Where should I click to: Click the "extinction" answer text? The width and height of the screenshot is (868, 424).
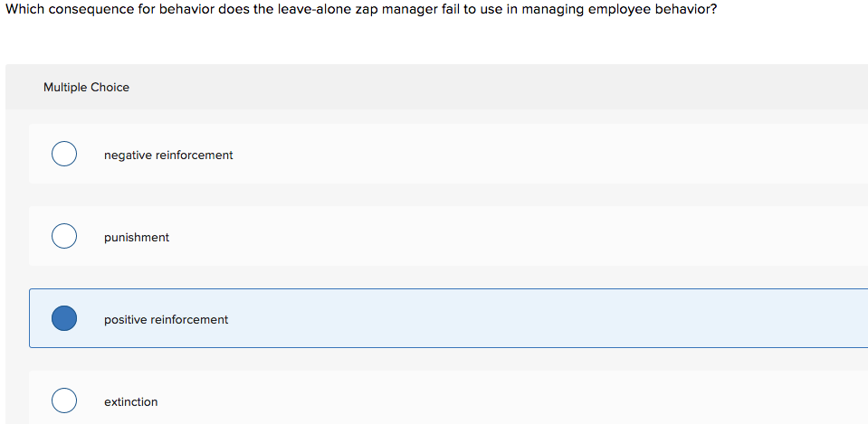click(x=131, y=402)
